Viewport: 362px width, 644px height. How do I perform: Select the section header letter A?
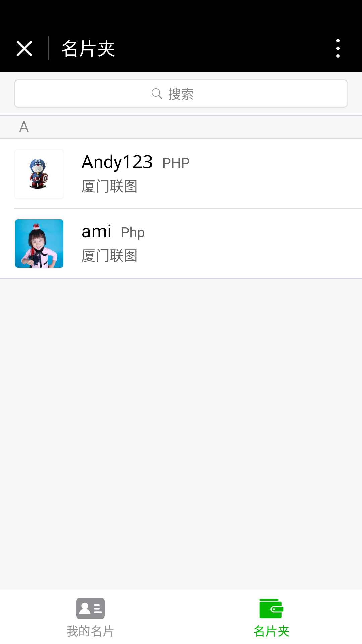tap(24, 127)
